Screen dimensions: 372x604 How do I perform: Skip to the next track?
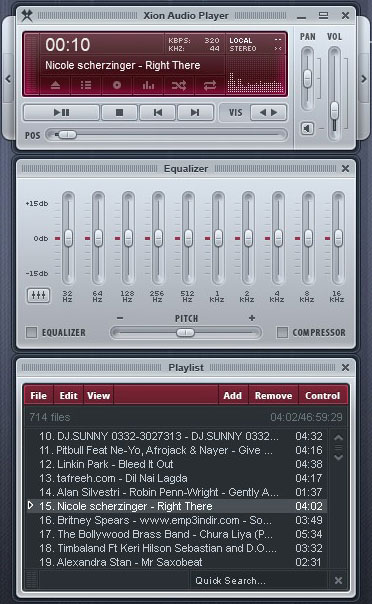195,112
